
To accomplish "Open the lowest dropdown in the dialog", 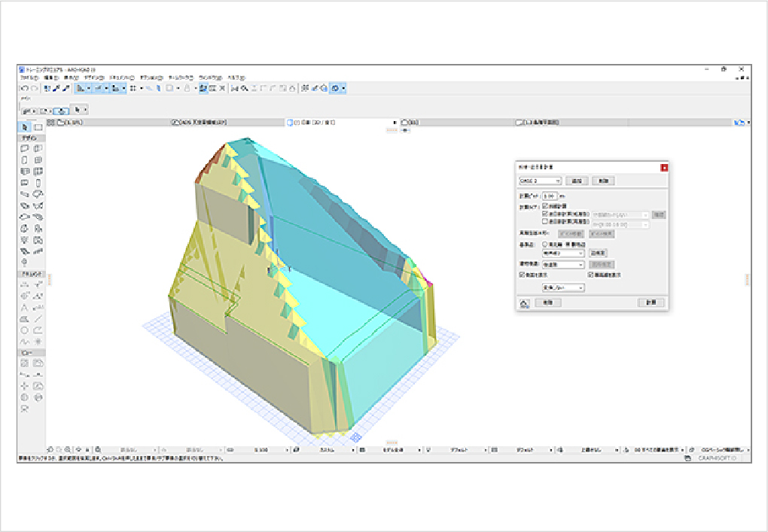I will pos(563,287).
